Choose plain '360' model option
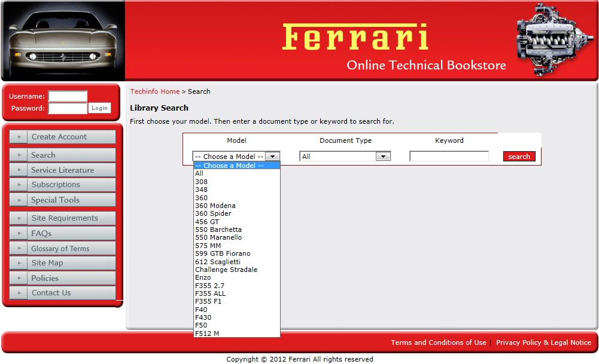 pos(237,198)
